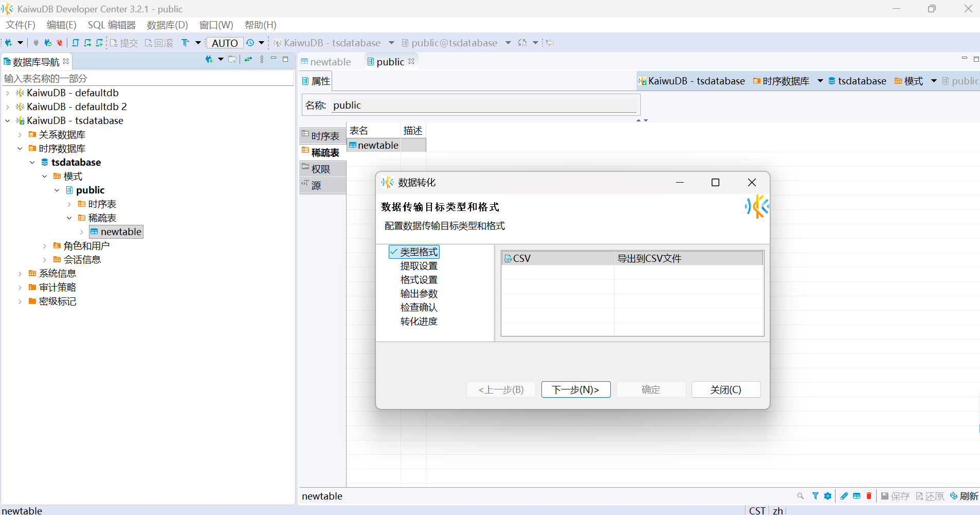Click the blue filter funnel icon
The image size is (980, 515).
(x=815, y=496)
